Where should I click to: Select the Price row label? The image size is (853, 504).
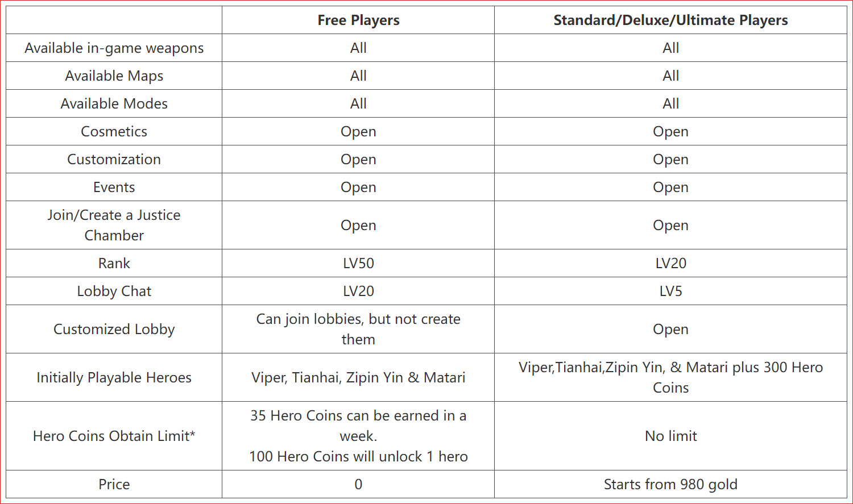pyautogui.click(x=114, y=484)
